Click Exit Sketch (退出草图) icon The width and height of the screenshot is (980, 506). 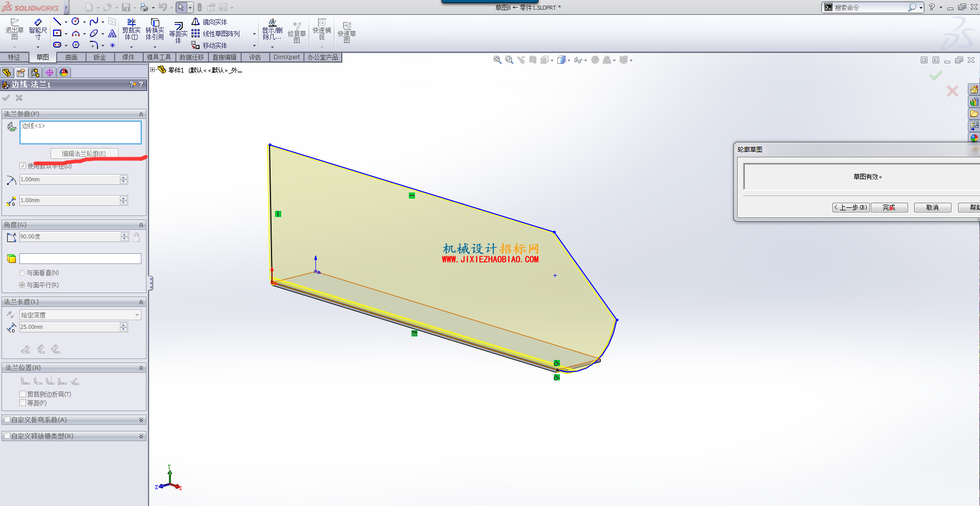pos(14,30)
